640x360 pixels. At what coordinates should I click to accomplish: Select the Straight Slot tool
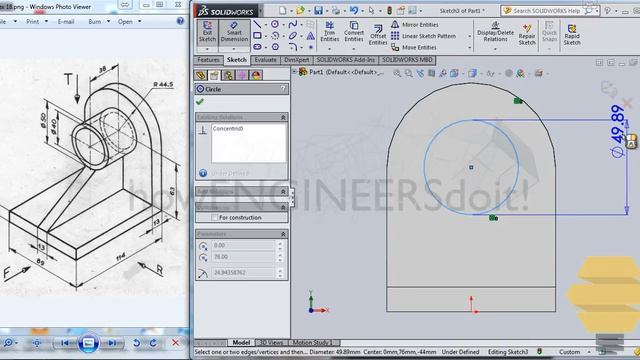pyautogui.click(x=257, y=47)
